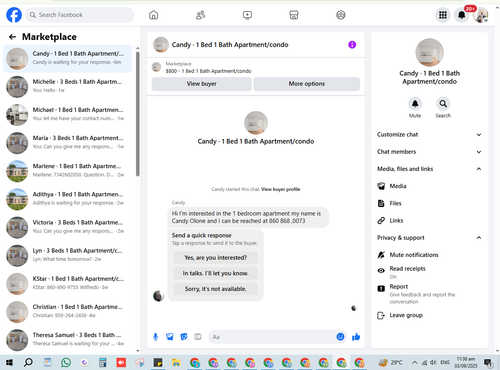Open the purple conversation info icon
This screenshot has width=500, height=370.
(x=352, y=45)
